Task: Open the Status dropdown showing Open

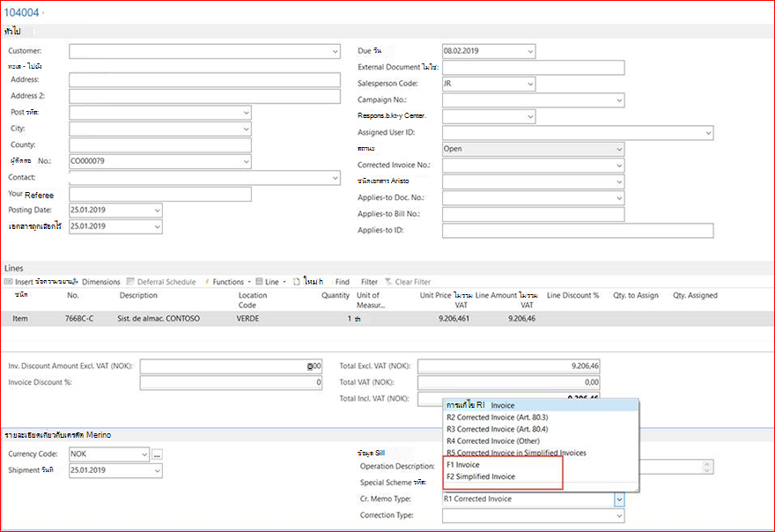Action: tap(619, 150)
